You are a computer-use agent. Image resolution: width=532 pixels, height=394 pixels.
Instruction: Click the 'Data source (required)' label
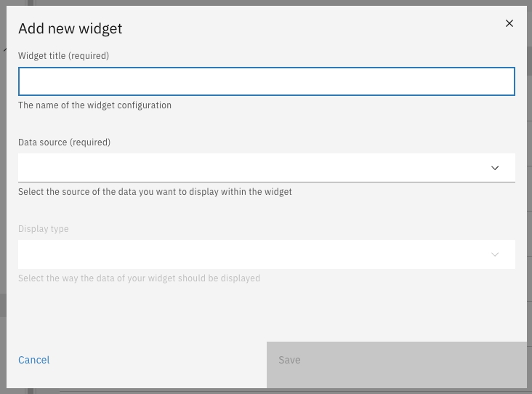pyautogui.click(x=64, y=142)
